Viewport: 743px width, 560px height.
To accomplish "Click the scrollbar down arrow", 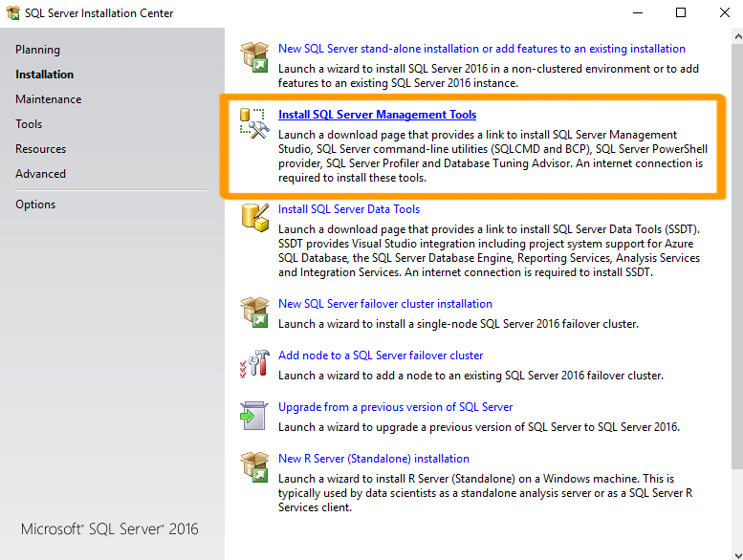I will [x=737, y=555].
